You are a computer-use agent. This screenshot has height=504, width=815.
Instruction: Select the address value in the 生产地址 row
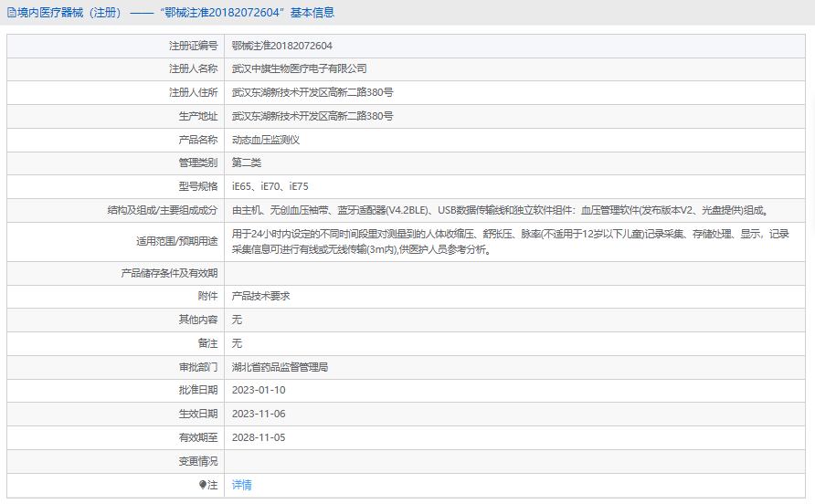click(312, 116)
